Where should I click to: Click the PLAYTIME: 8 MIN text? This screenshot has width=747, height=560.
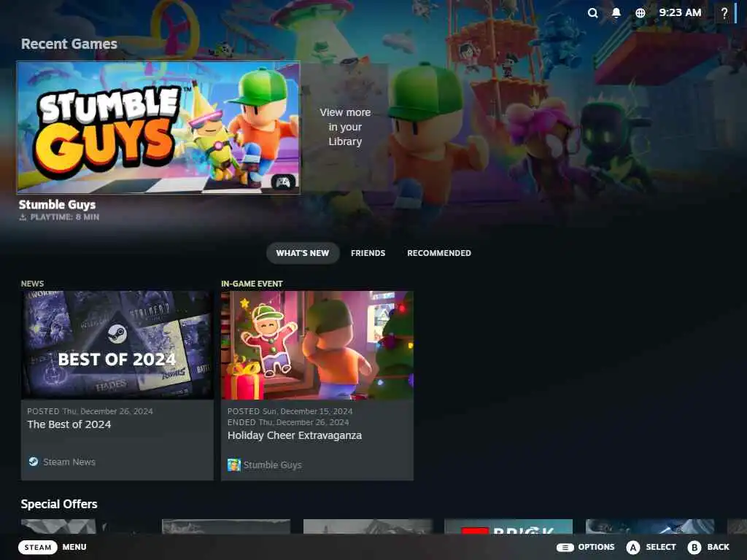(65, 217)
